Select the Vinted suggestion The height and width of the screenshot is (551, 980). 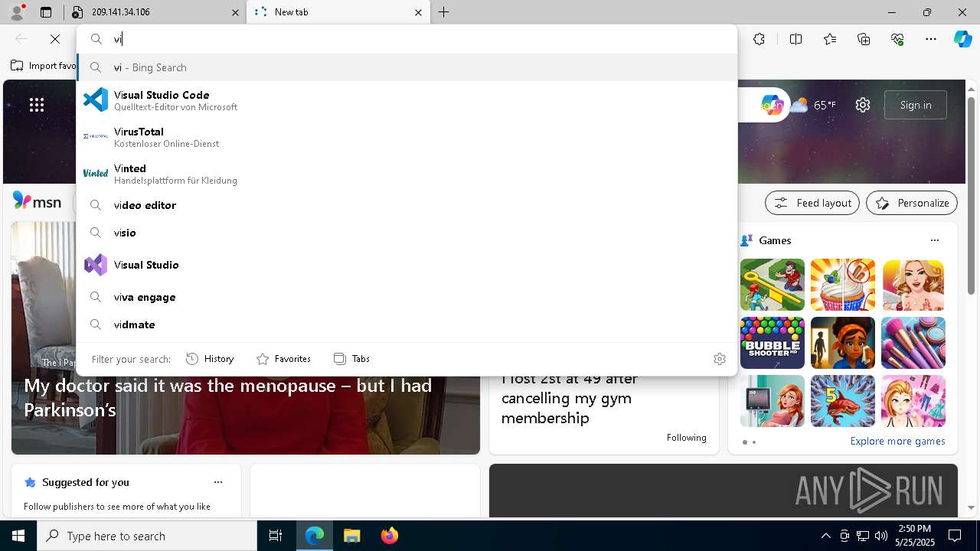click(407, 174)
